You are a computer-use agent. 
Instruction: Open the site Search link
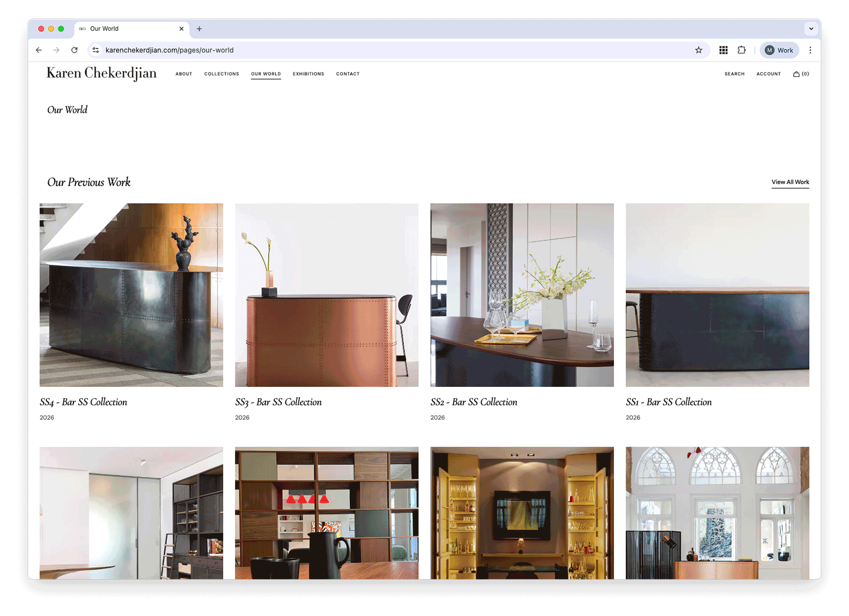[x=734, y=74]
